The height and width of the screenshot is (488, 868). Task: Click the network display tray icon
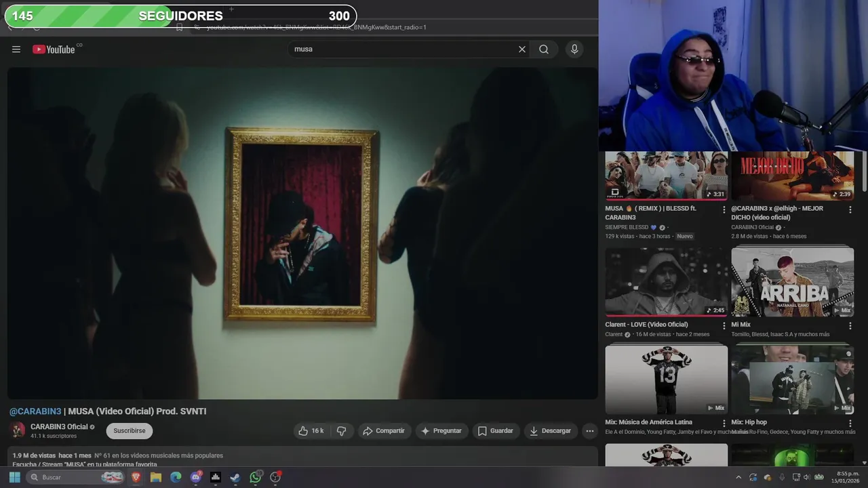[796, 477]
